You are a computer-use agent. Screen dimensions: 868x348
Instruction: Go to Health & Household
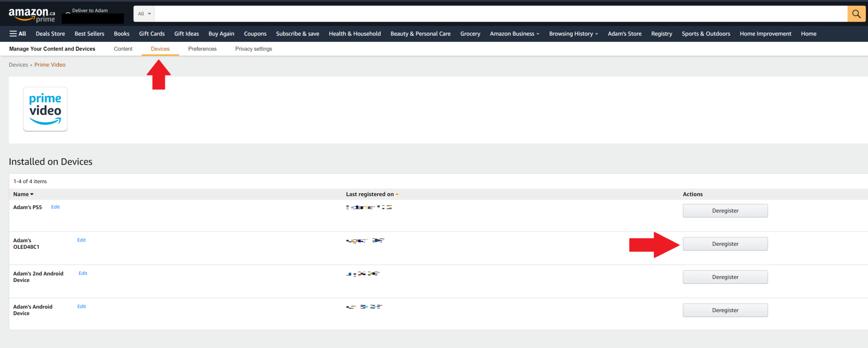[x=355, y=34]
